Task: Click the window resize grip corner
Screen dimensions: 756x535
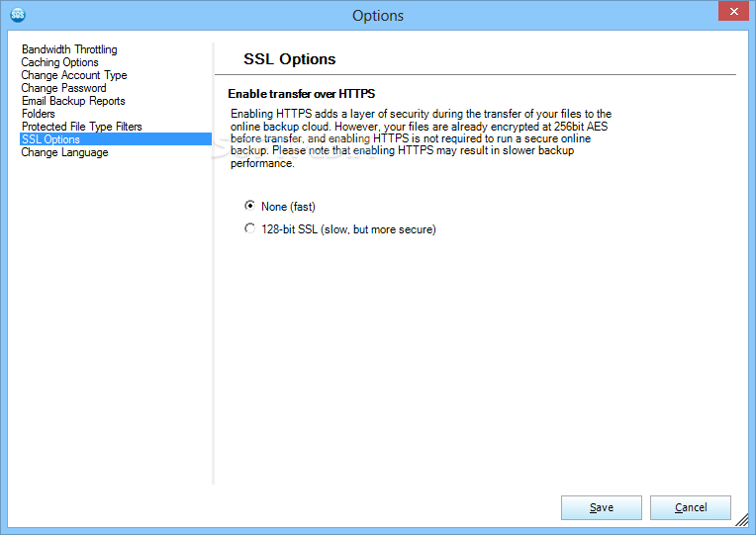Action: coord(742,520)
